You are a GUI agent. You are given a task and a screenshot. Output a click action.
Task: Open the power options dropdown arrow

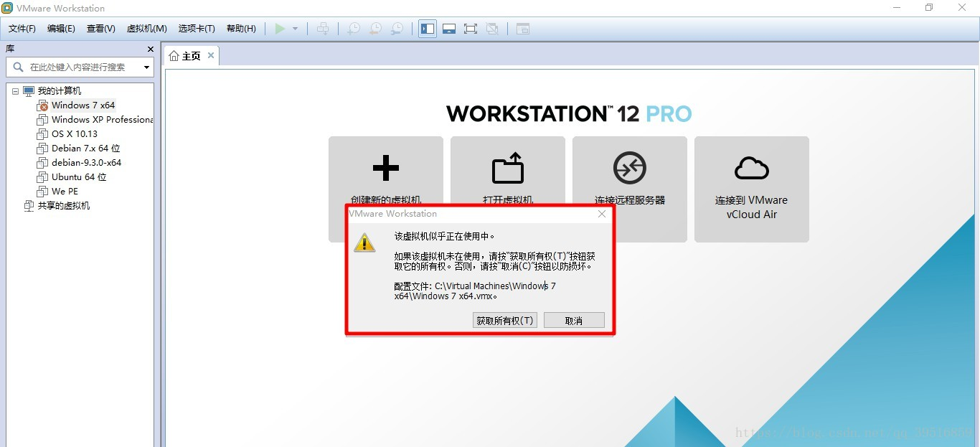point(295,29)
